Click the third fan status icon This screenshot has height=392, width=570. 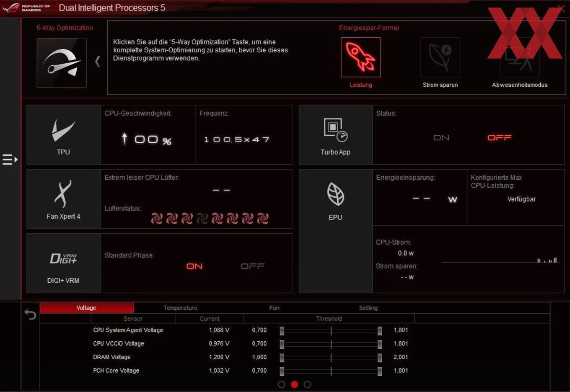[x=187, y=218]
